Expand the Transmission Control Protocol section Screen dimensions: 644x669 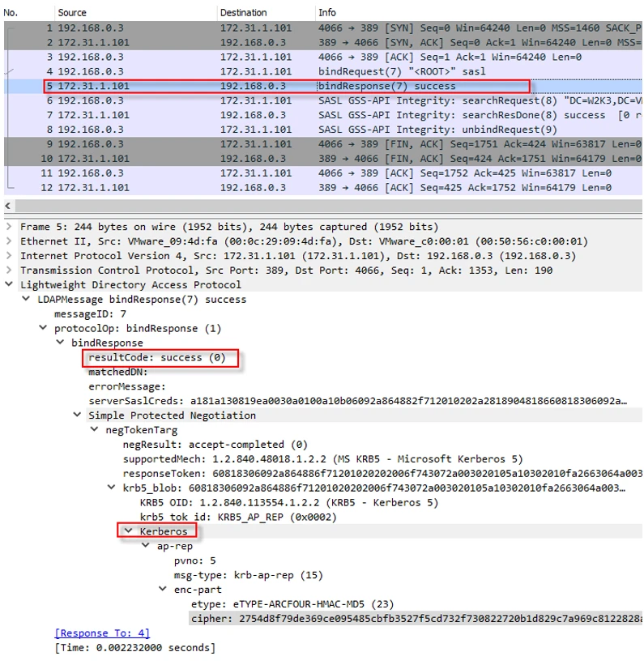[9, 271]
